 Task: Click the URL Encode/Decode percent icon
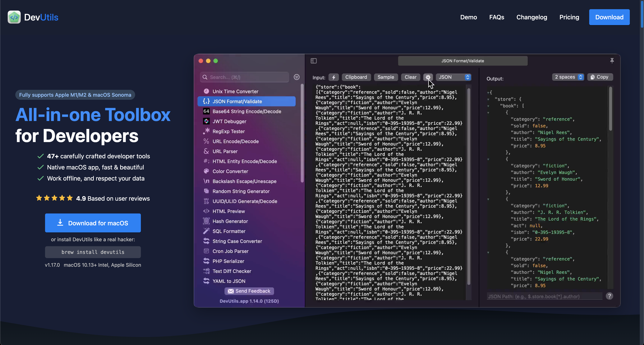point(206,141)
